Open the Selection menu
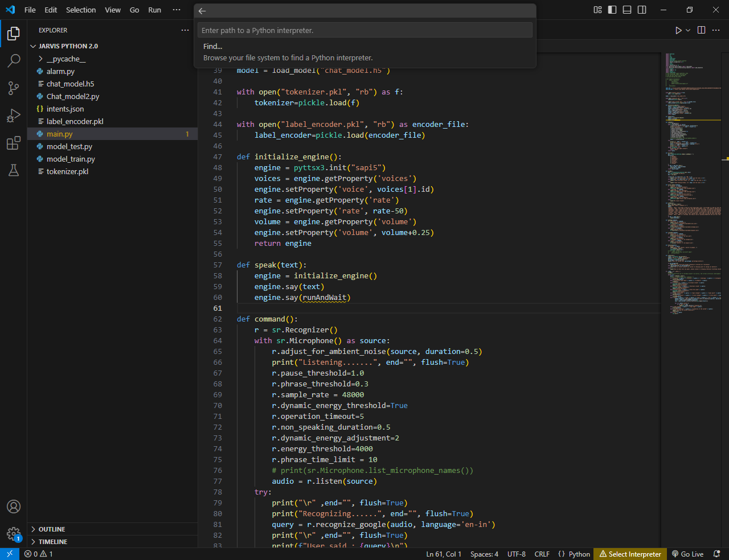The width and height of the screenshot is (729, 560). click(x=81, y=10)
